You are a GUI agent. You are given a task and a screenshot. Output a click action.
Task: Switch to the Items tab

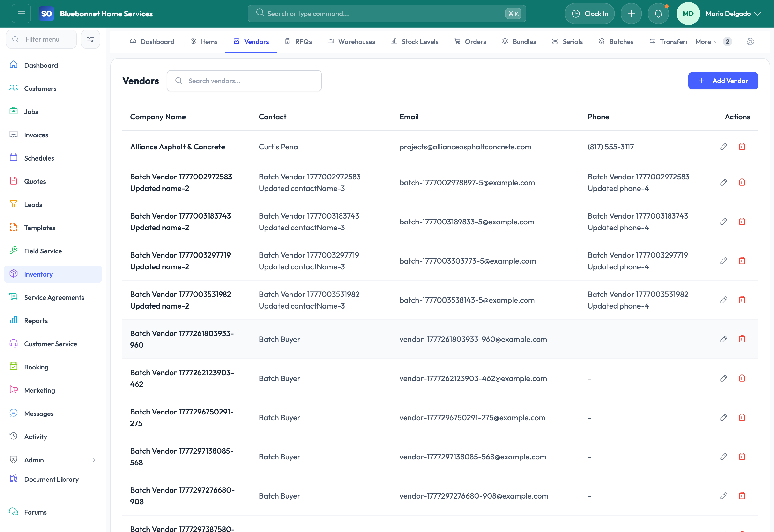pos(204,42)
